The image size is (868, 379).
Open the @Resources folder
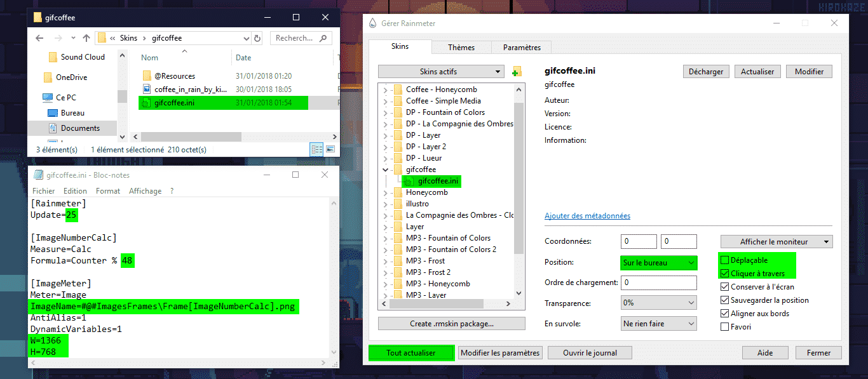(174, 76)
